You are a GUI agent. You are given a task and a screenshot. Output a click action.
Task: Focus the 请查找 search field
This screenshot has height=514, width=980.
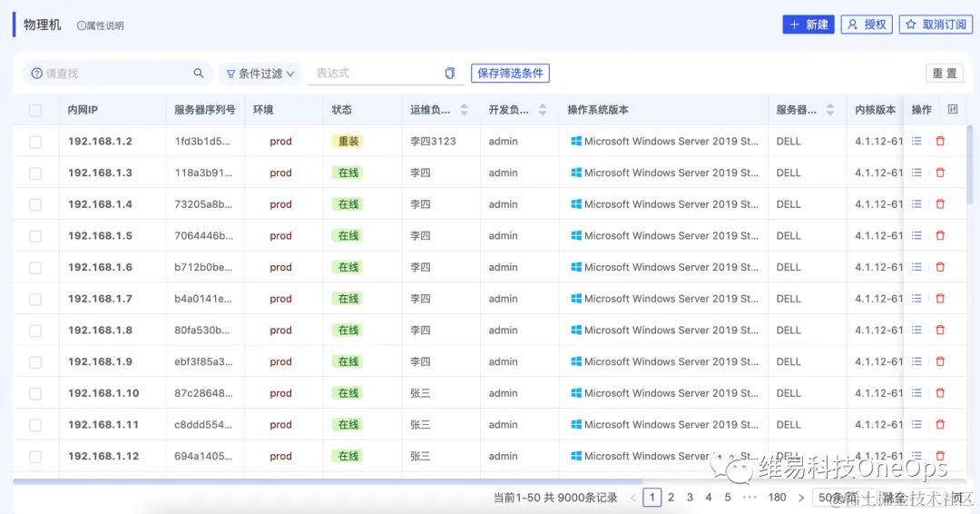(x=117, y=74)
